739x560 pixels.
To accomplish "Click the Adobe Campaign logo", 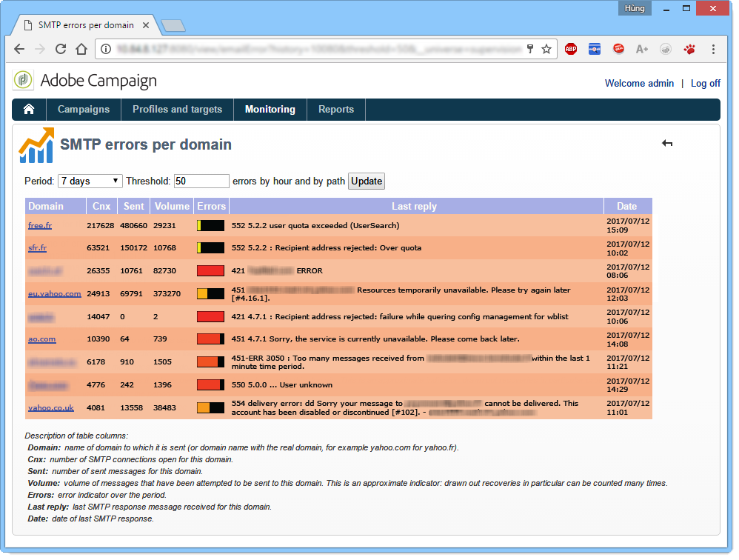I will pos(23,80).
